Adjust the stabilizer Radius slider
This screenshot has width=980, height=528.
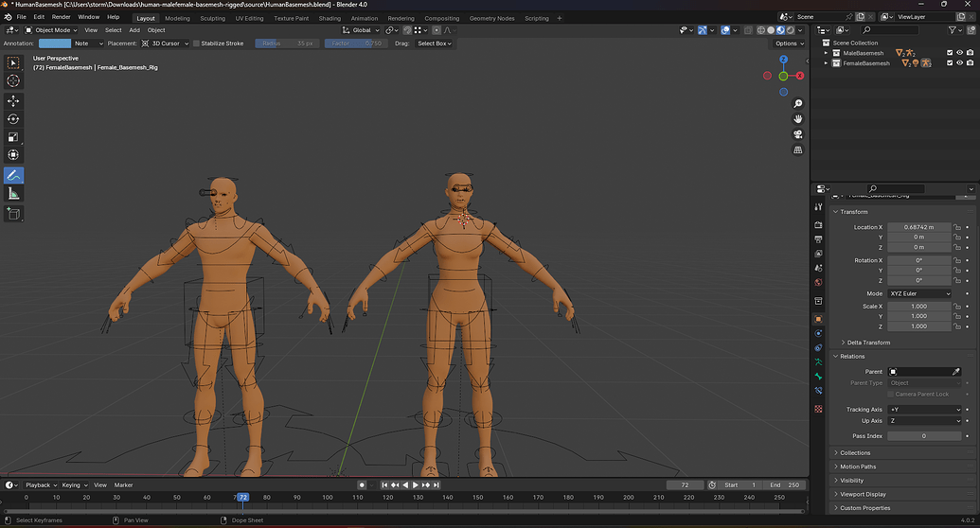288,44
